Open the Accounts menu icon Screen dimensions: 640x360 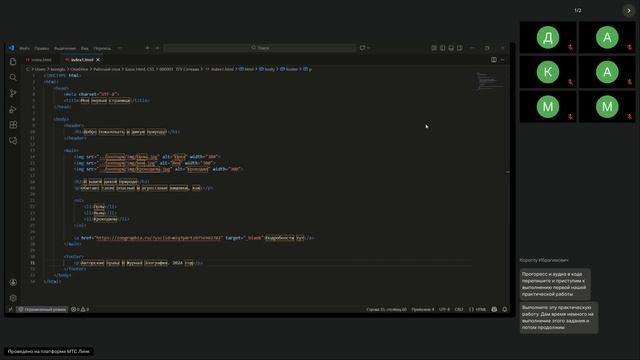13,282
